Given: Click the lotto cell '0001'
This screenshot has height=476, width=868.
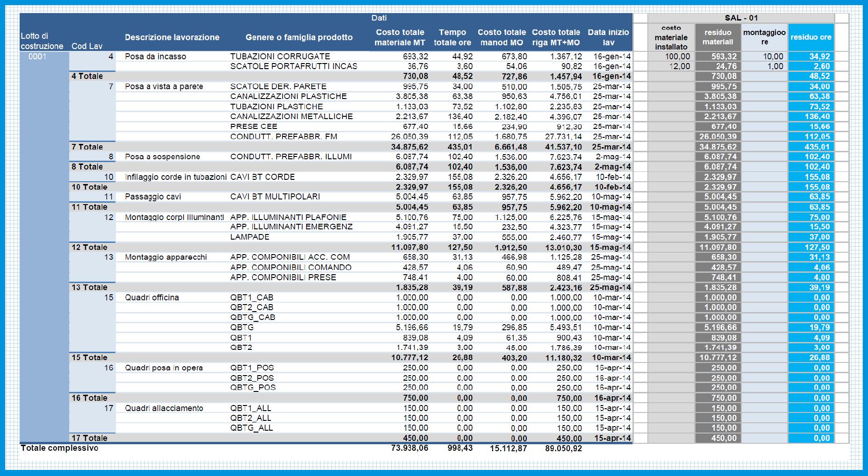Looking at the screenshot, I should click(x=37, y=57).
